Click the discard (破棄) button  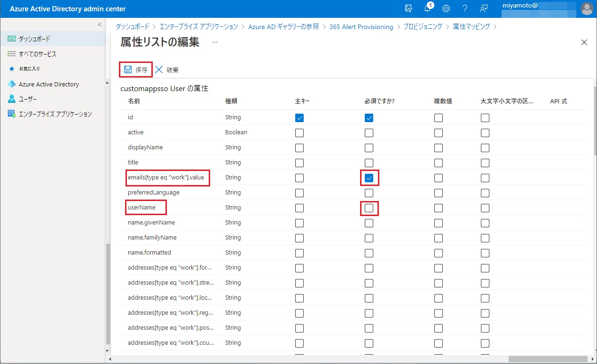[x=167, y=70]
